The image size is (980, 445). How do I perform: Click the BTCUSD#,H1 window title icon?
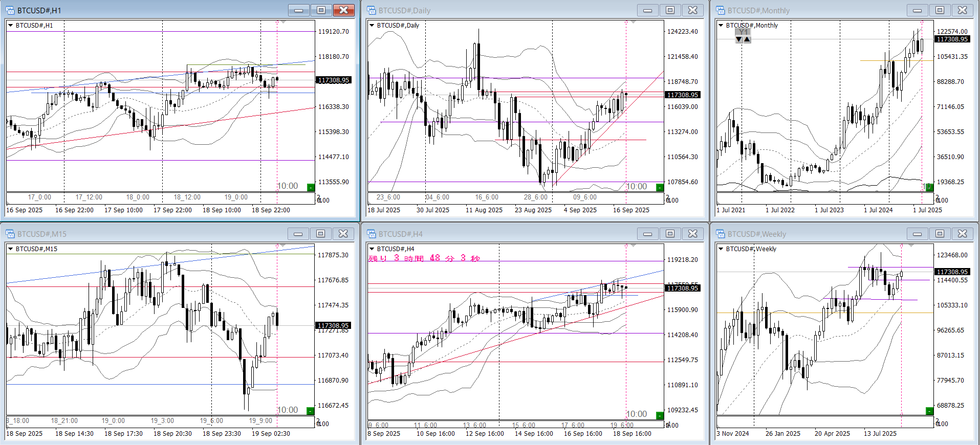click(10, 10)
